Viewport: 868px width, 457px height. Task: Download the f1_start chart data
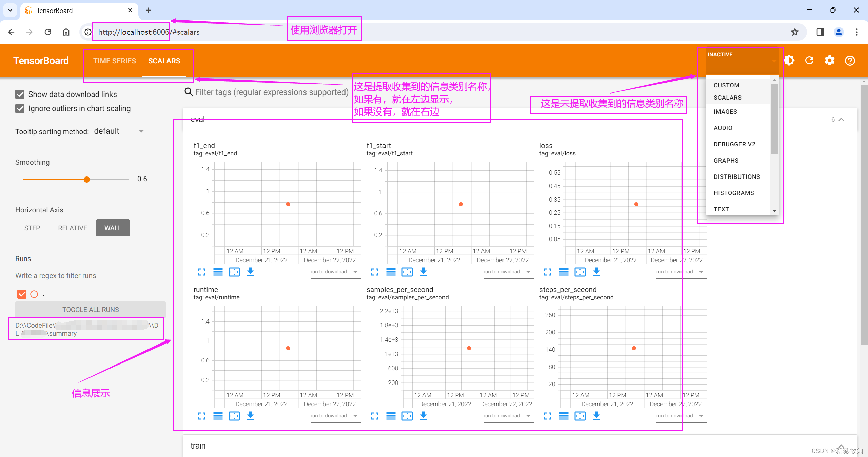coord(423,272)
